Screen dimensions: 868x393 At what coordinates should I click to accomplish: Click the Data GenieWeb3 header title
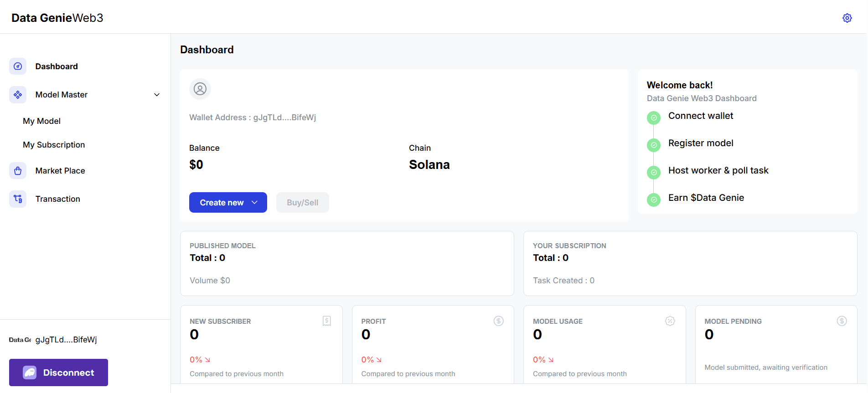pos(57,18)
